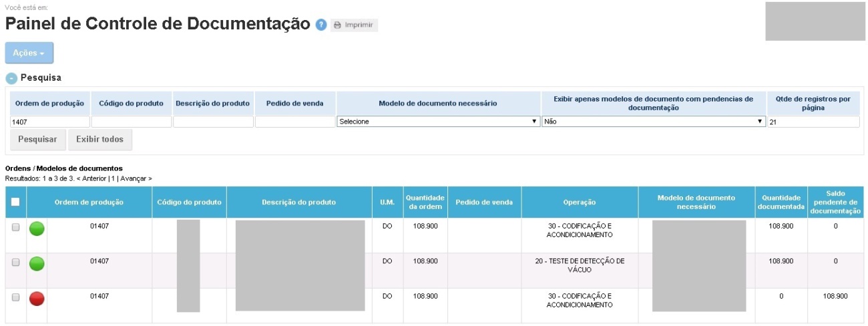Open Modelo de documento necessário dropdown
This screenshot has height=326, width=868.
438,122
